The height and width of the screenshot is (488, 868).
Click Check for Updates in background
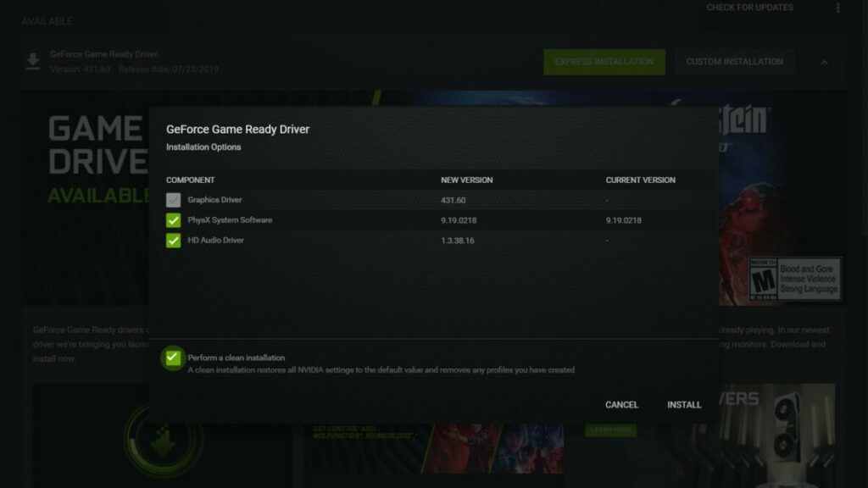point(749,8)
